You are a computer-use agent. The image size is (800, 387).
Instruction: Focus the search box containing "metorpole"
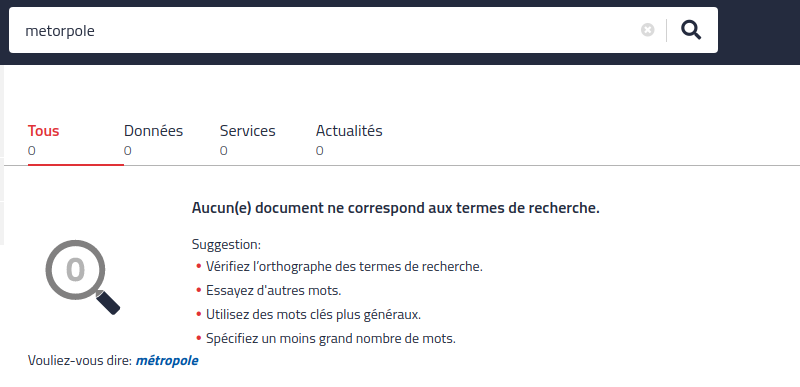[x=327, y=31]
